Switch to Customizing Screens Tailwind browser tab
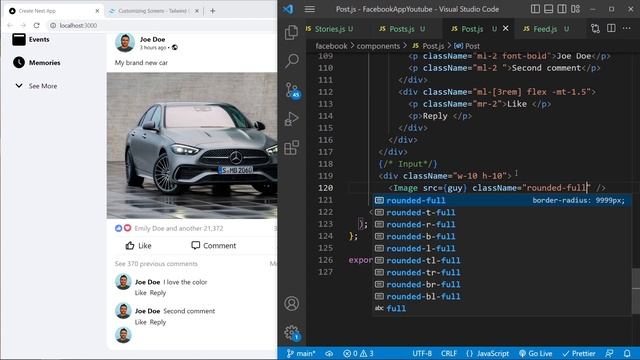Image resolution: width=640 pixels, height=360 pixels. [x=153, y=11]
